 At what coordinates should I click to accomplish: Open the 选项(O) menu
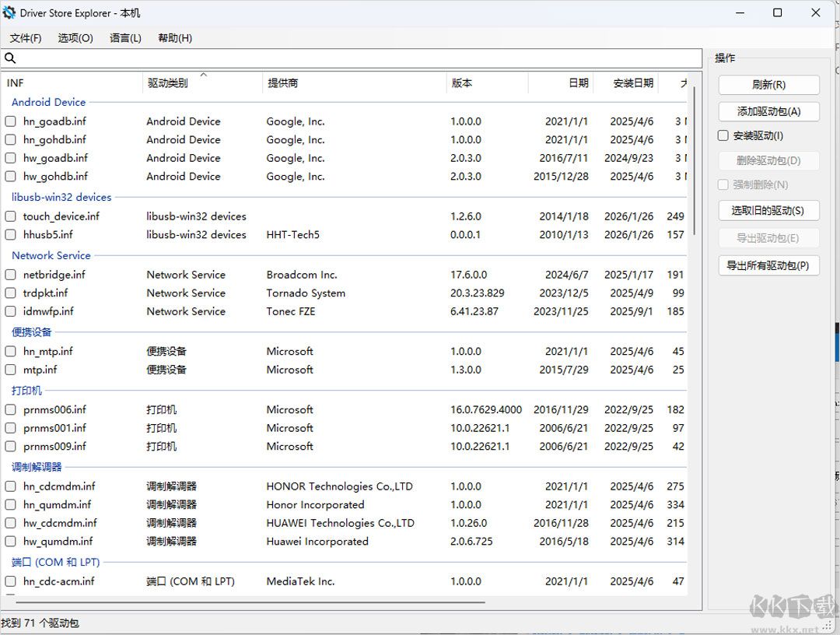(75, 37)
